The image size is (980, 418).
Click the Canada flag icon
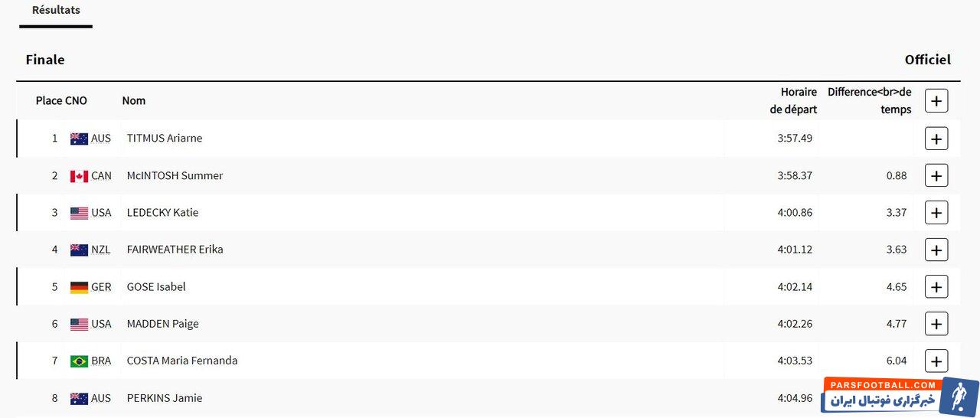pos(79,176)
